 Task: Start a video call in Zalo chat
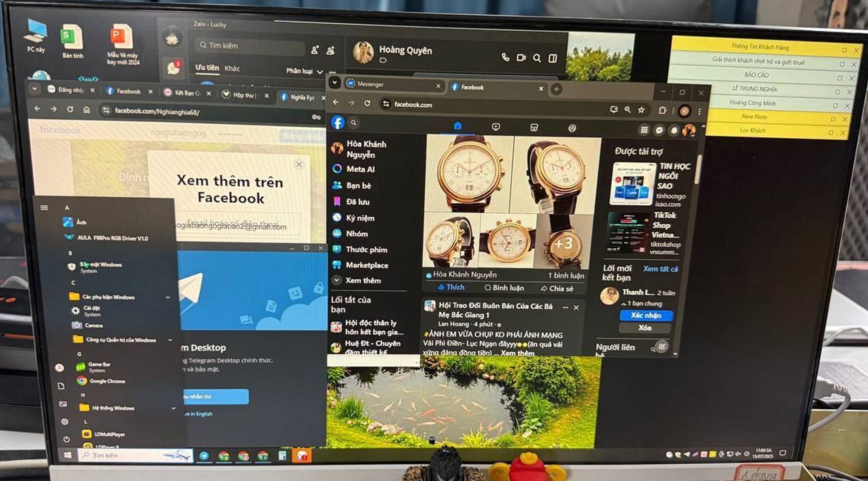(x=521, y=58)
